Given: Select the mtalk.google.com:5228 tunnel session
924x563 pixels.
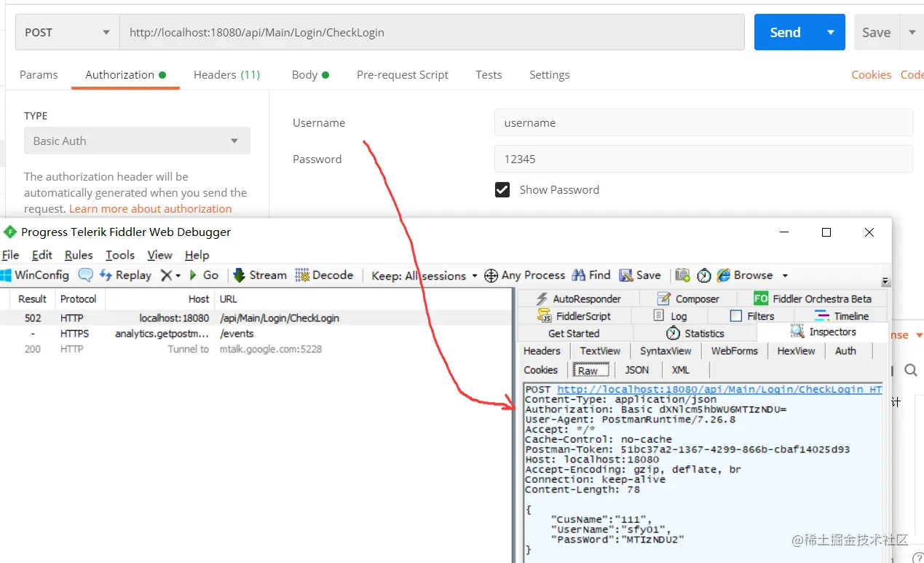Looking at the screenshot, I should point(256,349).
